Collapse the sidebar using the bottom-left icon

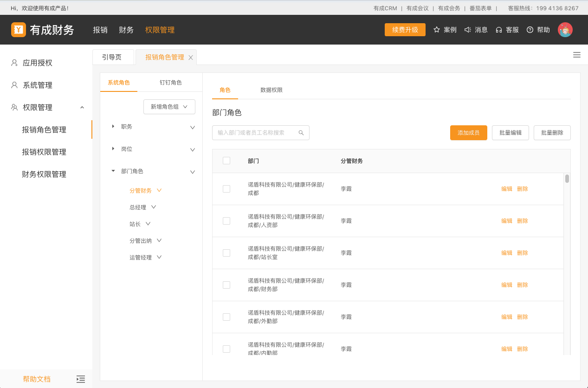click(81, 379)
